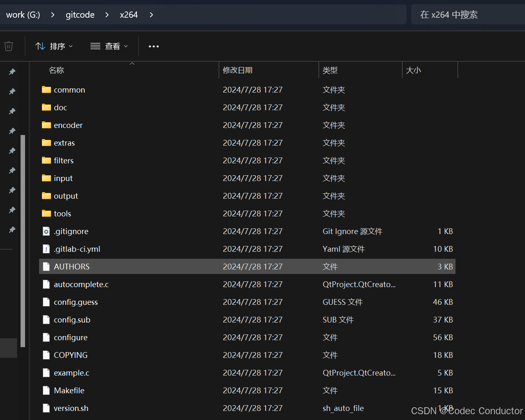Select the common folder icon
This screenshot has height=420, width=525.
[46, 90]
